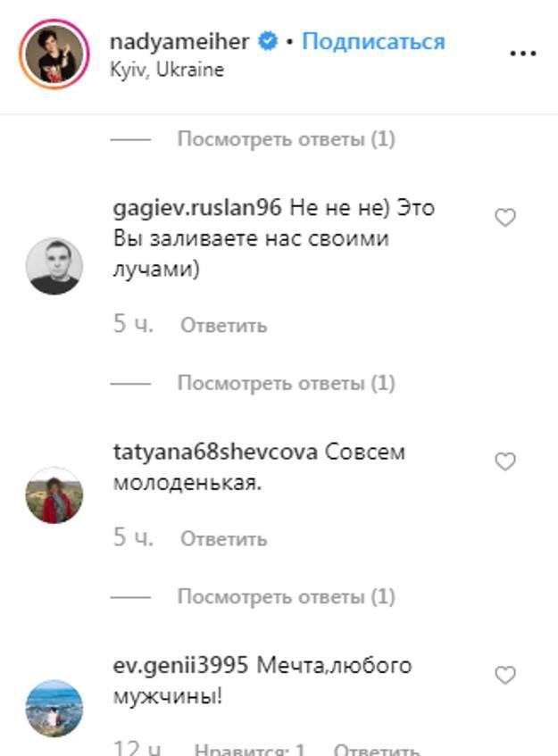Open ev.genii3995 username link
Image resolution: width=558 pixels, height=756 pixels.
[180, 666]
